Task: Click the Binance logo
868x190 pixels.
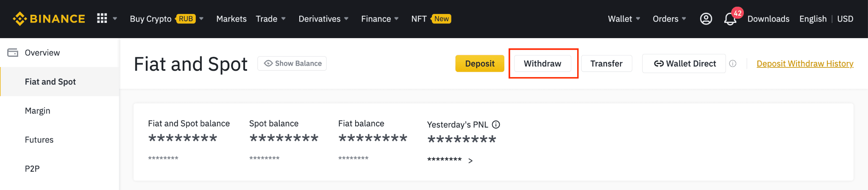Action: [49, 19]
